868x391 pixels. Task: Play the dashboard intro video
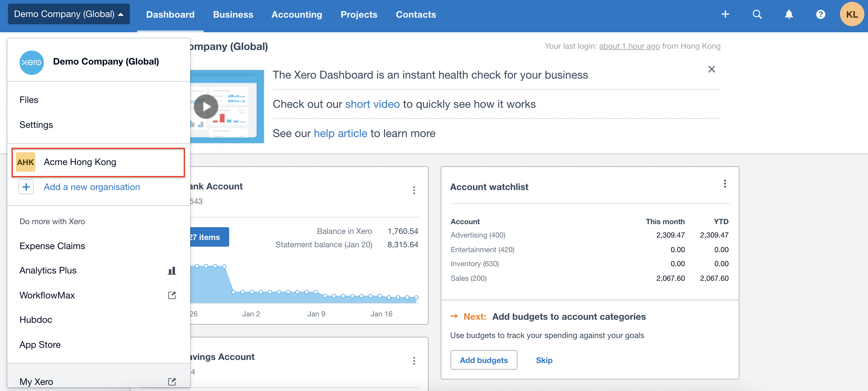[206, 106]
